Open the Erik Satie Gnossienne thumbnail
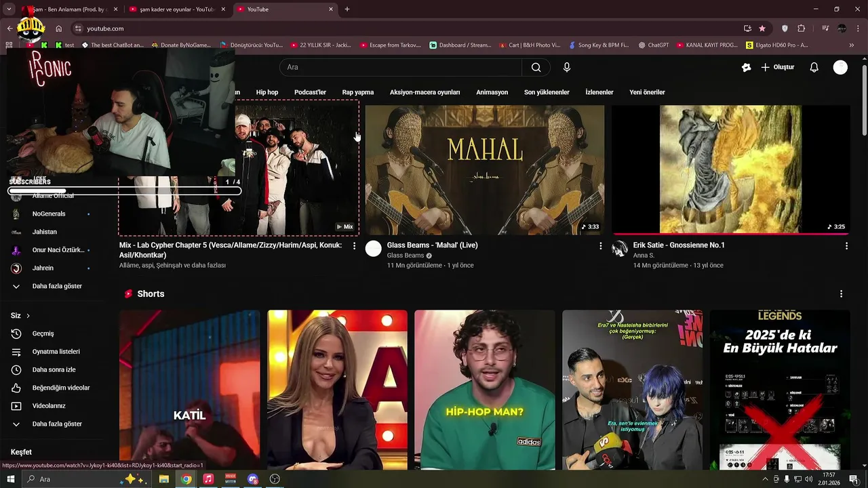The height and width of the screenshot is (488, 868). [x=731, y=169]
